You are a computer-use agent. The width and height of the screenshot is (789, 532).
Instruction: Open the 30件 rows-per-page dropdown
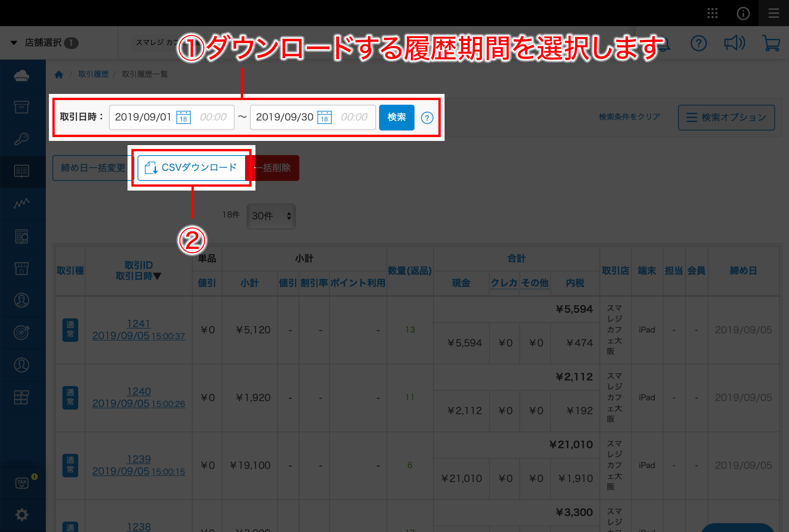tap(271, 216)
